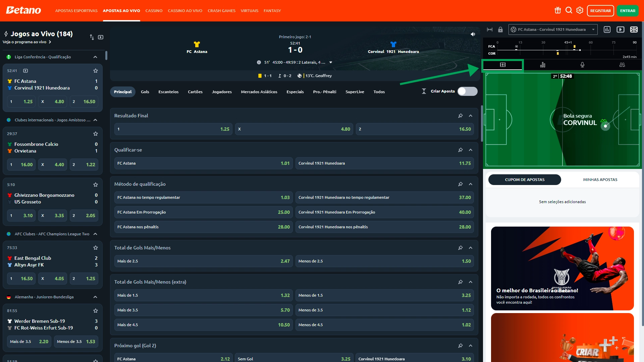The height and width of the screenshot is (362, 644).
Task: Open the Crash Games menu
Action: coord(221,11)
